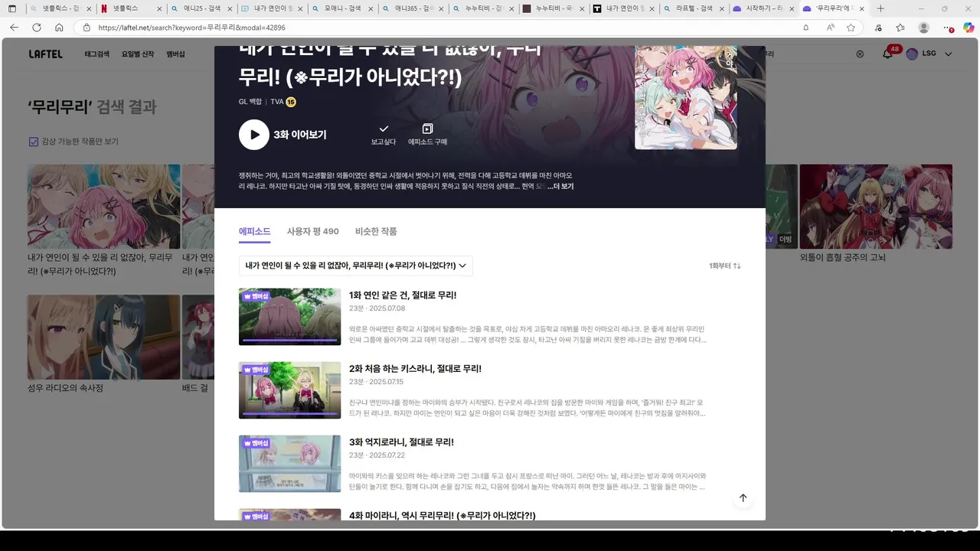Reload the page with the refresh icon
The height and width of the screenshot is (551, 980).
point(36,27)
